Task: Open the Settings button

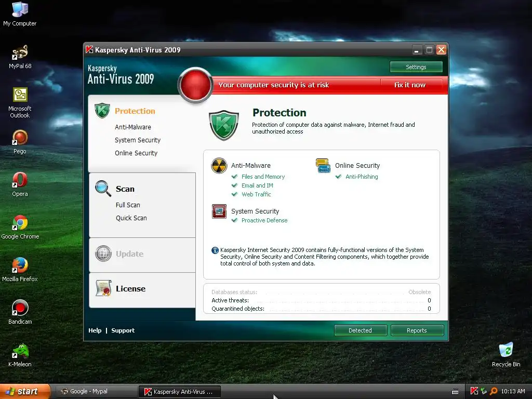Action: pos(416,67)
